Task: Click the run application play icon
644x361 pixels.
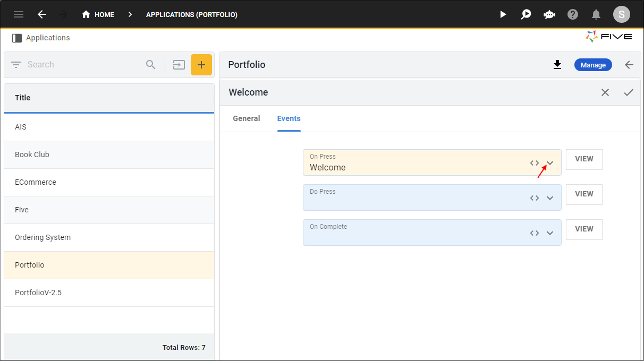Action: [503, 14]
